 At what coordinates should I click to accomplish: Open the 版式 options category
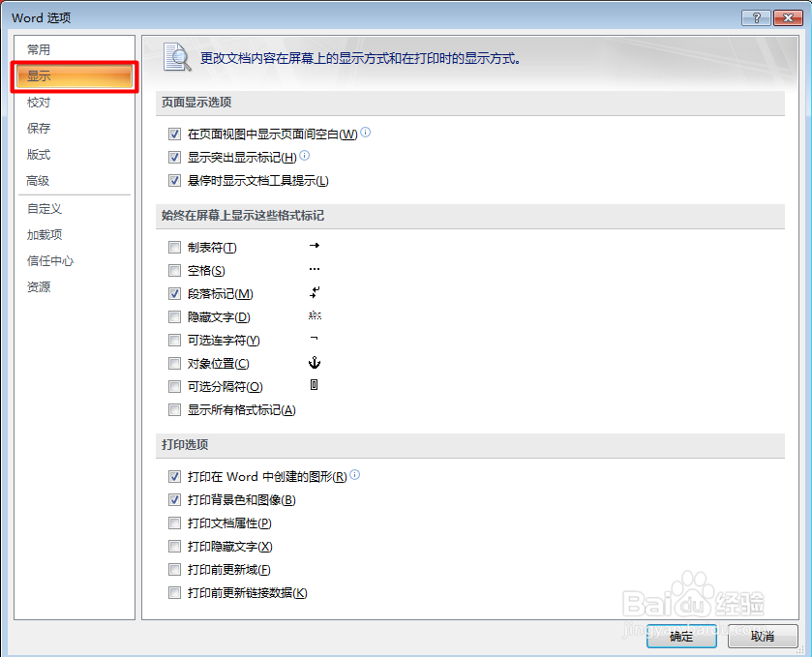click(x=75, y=154)
